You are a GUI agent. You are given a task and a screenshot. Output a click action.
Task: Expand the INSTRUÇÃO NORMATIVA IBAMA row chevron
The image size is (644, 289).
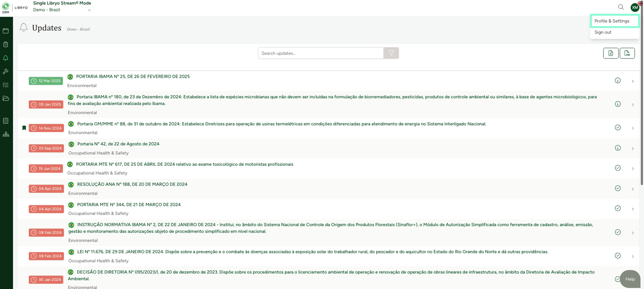point(633,233)
